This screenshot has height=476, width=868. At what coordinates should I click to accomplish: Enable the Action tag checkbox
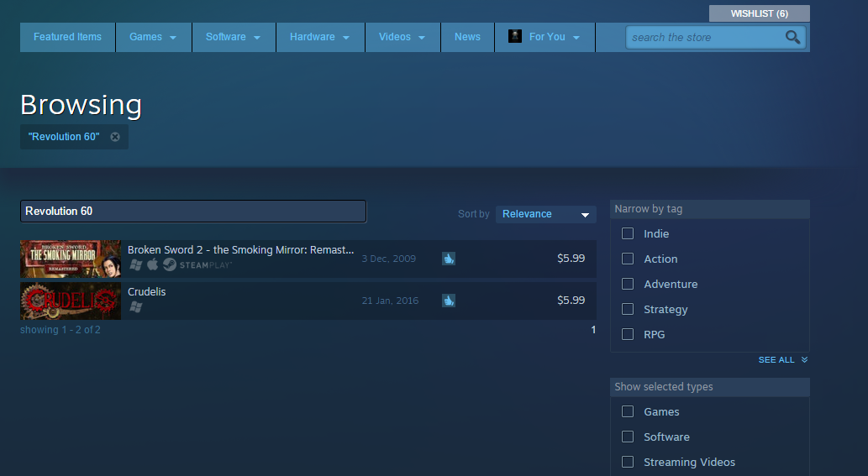[x=627, y=259]
